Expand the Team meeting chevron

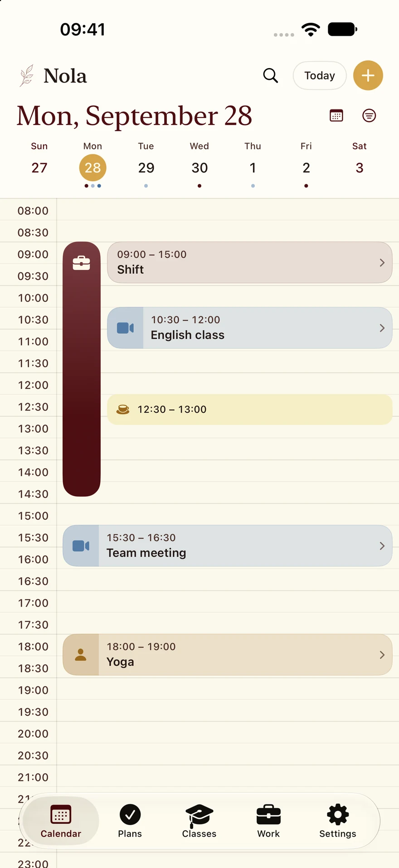(x=382, y=546)
